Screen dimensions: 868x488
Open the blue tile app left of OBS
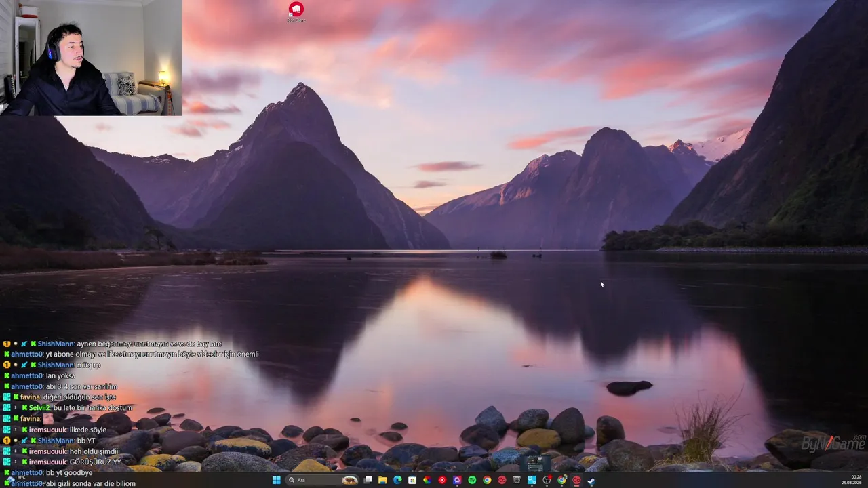point(532,480)
